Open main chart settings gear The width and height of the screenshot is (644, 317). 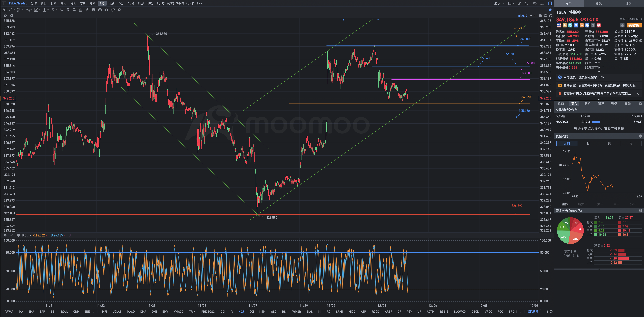pos(5,16)
